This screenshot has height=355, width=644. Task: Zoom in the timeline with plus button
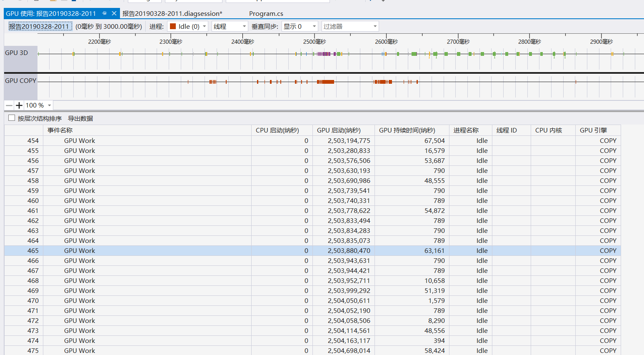point(19,105)
